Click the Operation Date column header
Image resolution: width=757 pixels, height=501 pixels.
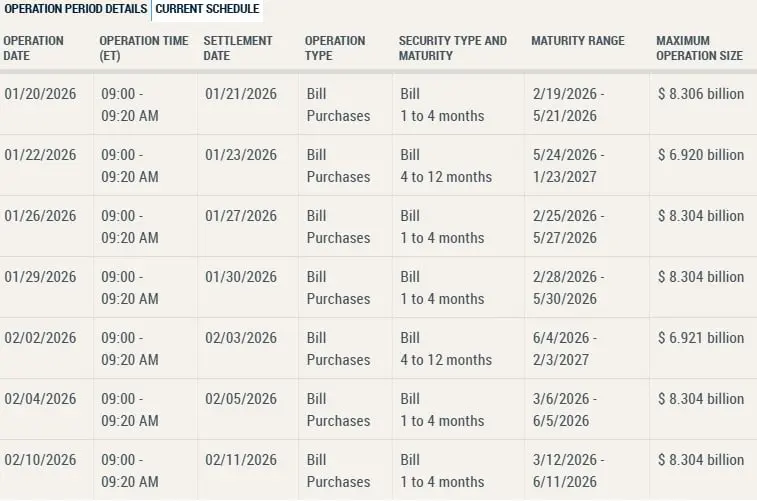(33, 48)
